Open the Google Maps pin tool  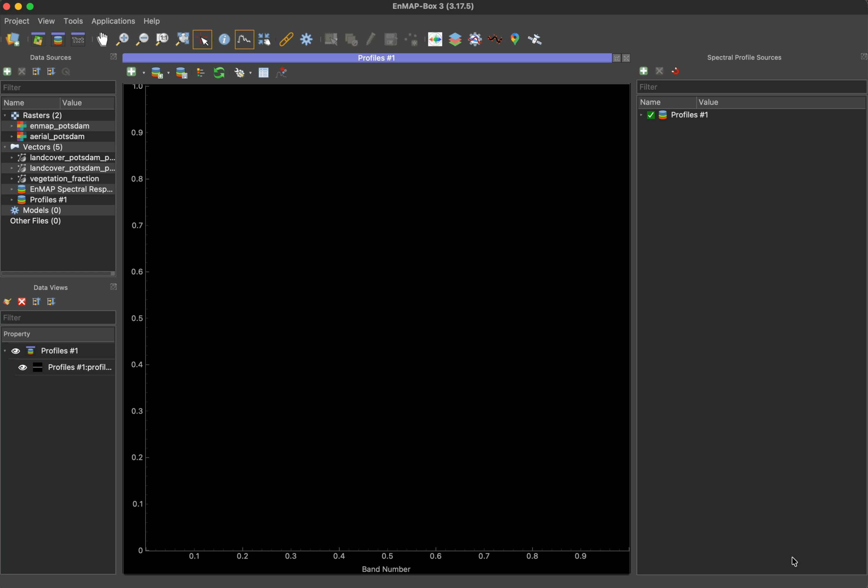515,39
